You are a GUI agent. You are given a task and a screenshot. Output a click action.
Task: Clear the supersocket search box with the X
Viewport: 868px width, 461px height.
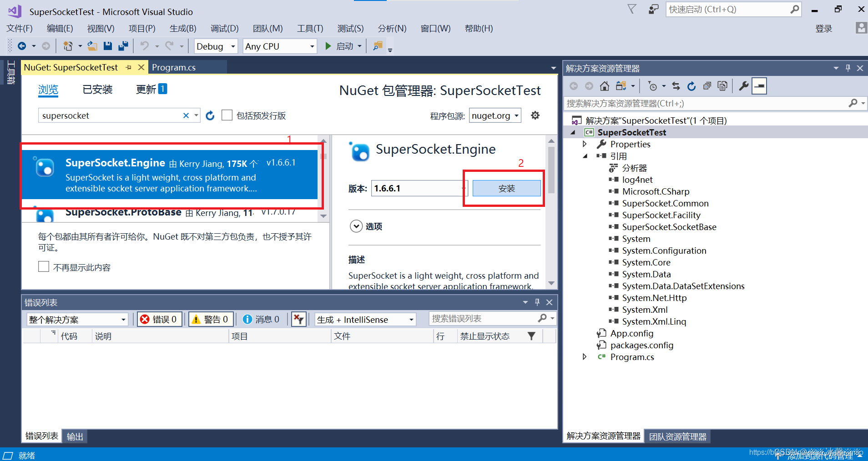pyautogui.click(x=186, y=115)
